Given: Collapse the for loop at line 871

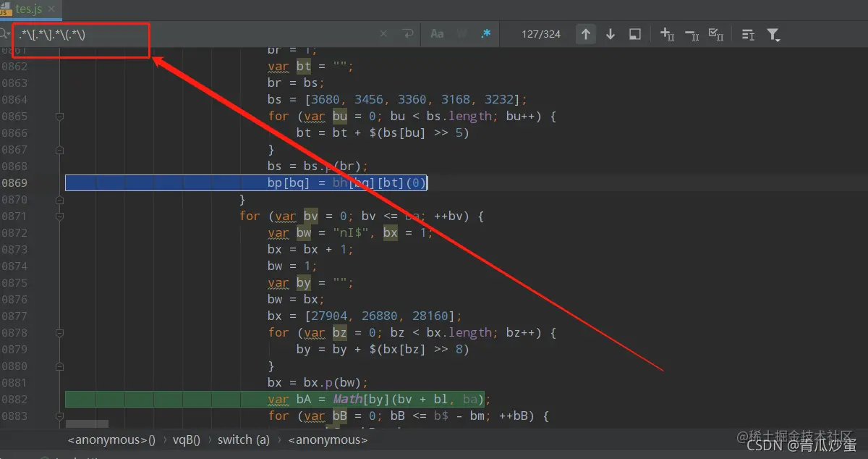Looking at the screenshot, I should click(59, 216).
